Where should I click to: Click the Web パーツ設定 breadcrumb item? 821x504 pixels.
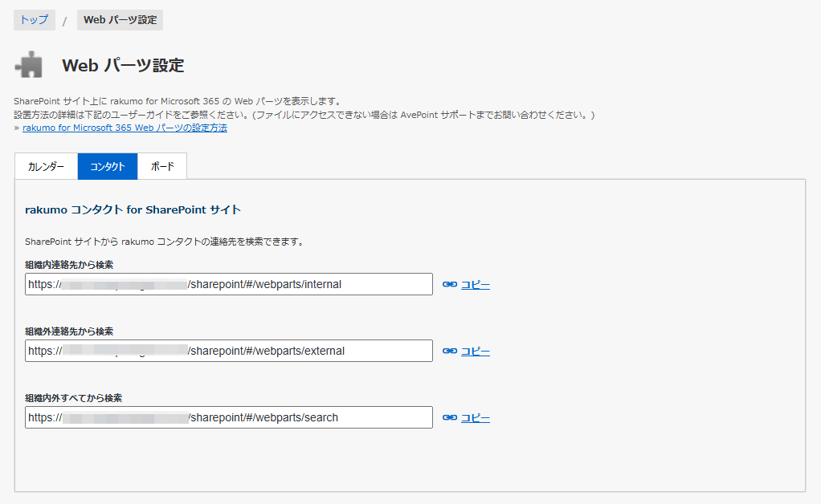click(x=120, y=20)
